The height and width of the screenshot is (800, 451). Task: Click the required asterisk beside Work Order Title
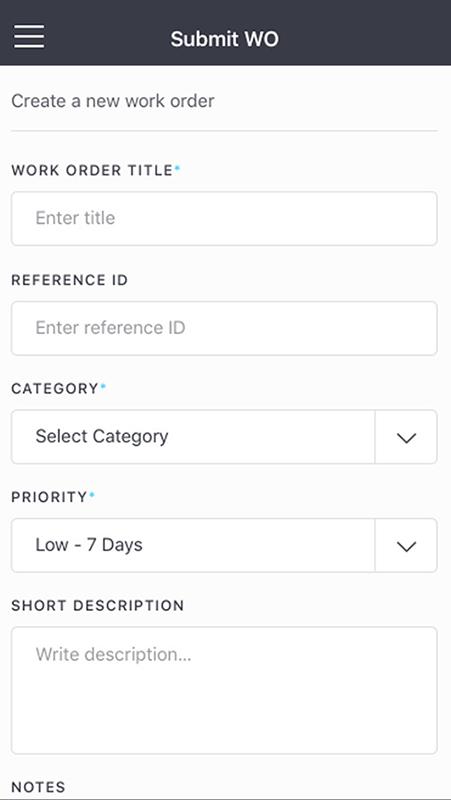(178, 168)
